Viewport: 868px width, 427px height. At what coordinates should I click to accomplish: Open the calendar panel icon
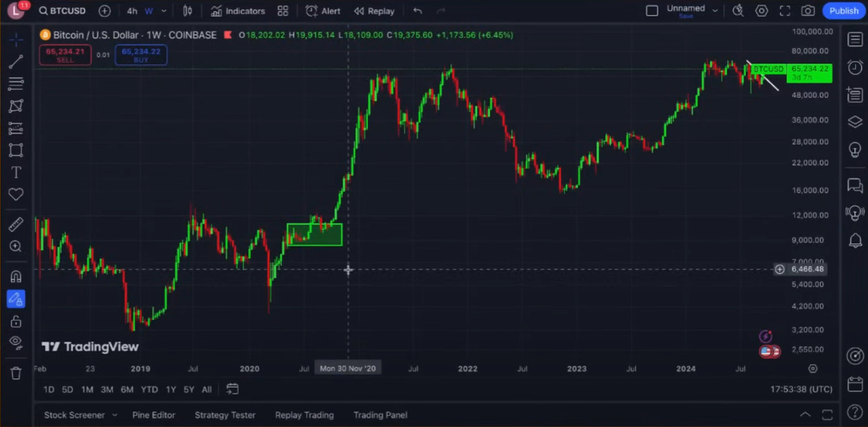pyautogui.click(x=855, y=384)
